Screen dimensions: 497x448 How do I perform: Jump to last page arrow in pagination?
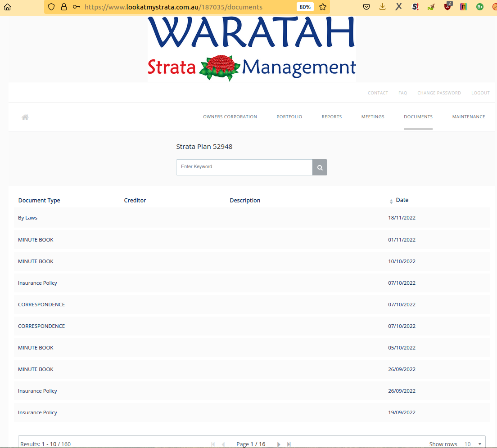tap(289, 444)
